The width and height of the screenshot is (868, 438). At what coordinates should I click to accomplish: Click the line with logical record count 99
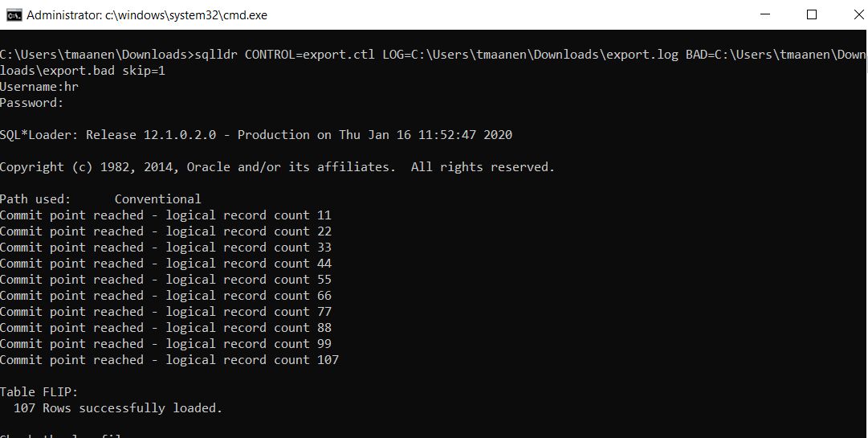[x=165, y=344]
